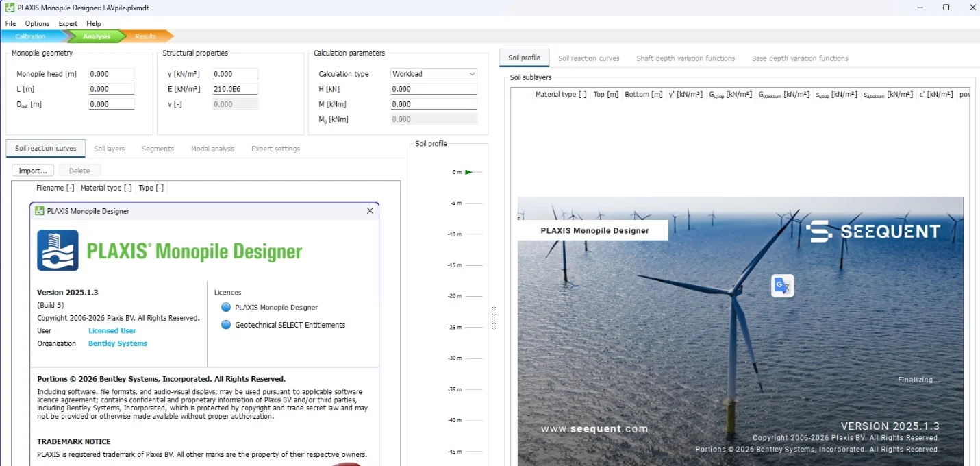Click the Filename [-] column header
This screenshot has height=466, width=980.
coord(55,188)
